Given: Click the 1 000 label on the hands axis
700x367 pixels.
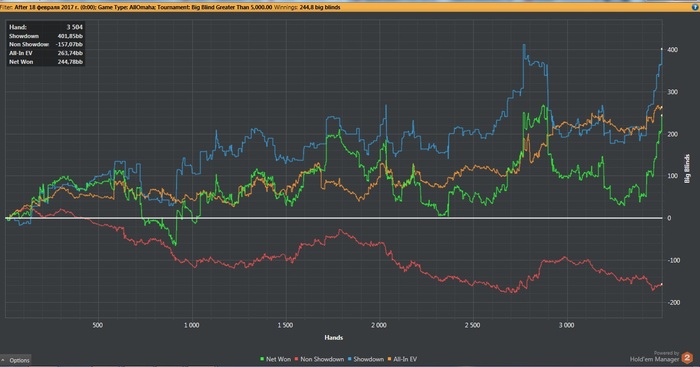Looking at the screenshot, I should [x=192, y=325].
